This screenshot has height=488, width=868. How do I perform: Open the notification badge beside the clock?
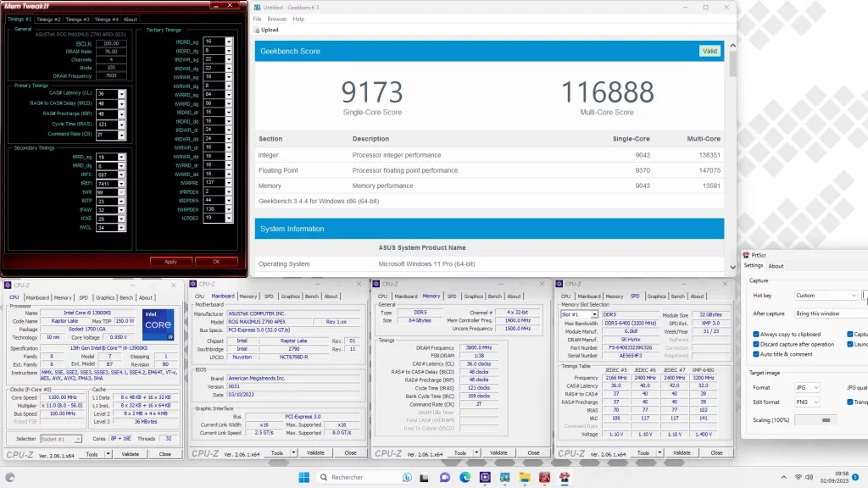pos(856,477)
